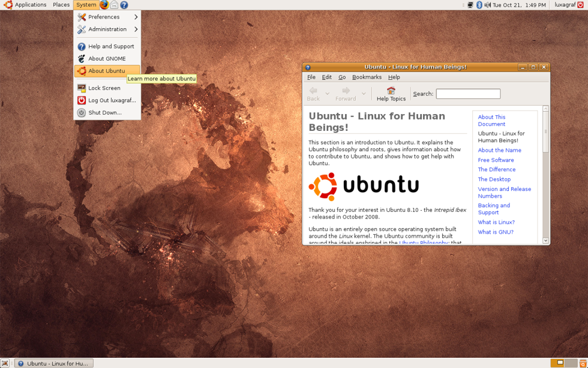Expand the Back button history dropdown

pyautogui.click(x=326, y=94)
